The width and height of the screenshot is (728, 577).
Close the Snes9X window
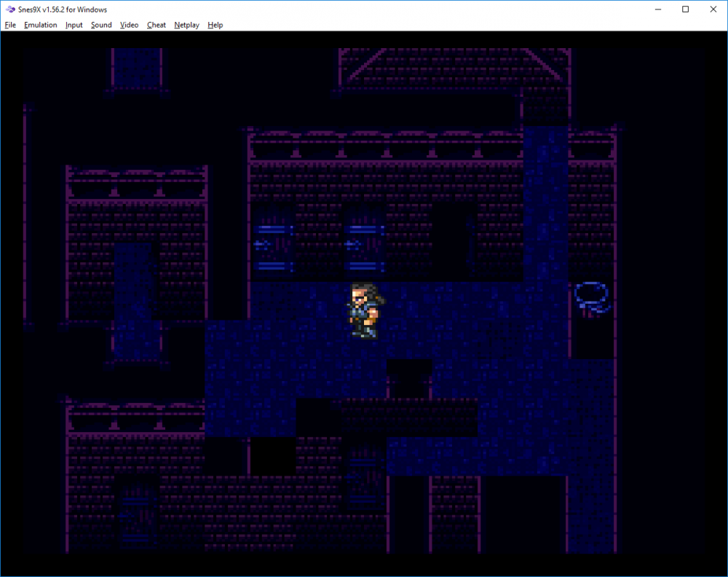point(713,9)
